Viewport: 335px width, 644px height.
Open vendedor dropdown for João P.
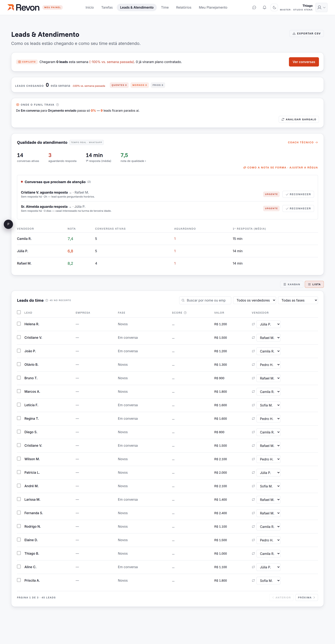click(268, 351)
